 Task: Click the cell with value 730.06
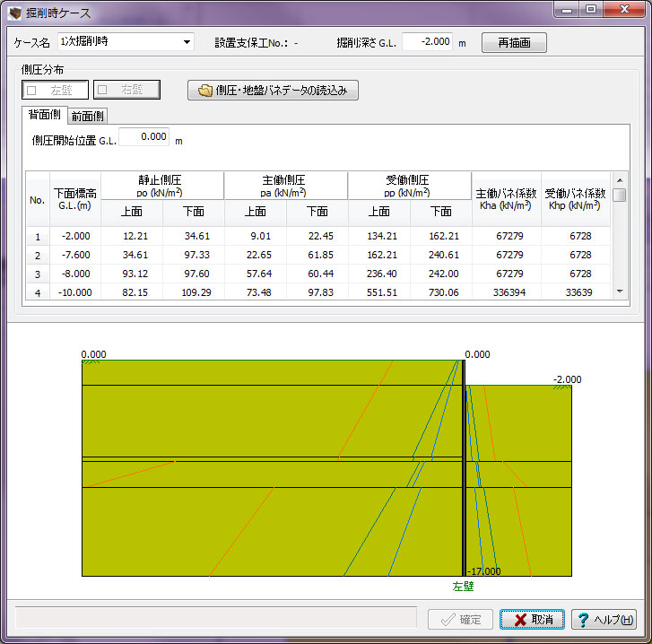(441, 292)
